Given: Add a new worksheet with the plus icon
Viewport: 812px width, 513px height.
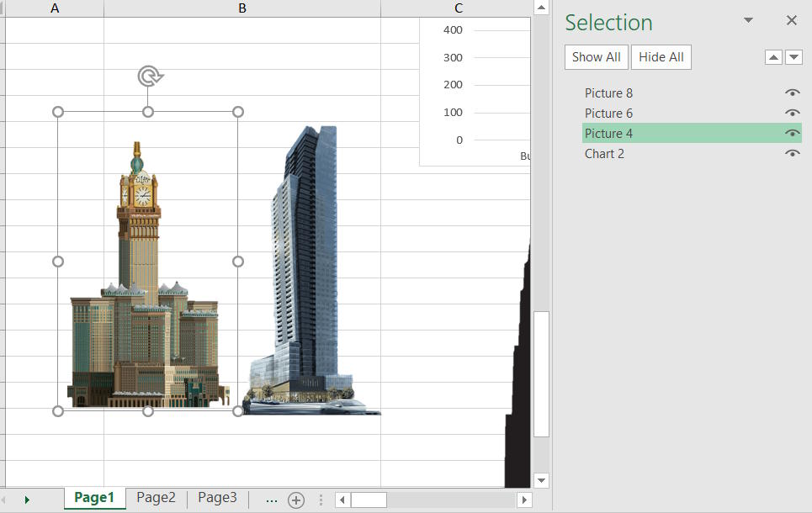Looking at the screenshot, I should (x=296, y=498).
